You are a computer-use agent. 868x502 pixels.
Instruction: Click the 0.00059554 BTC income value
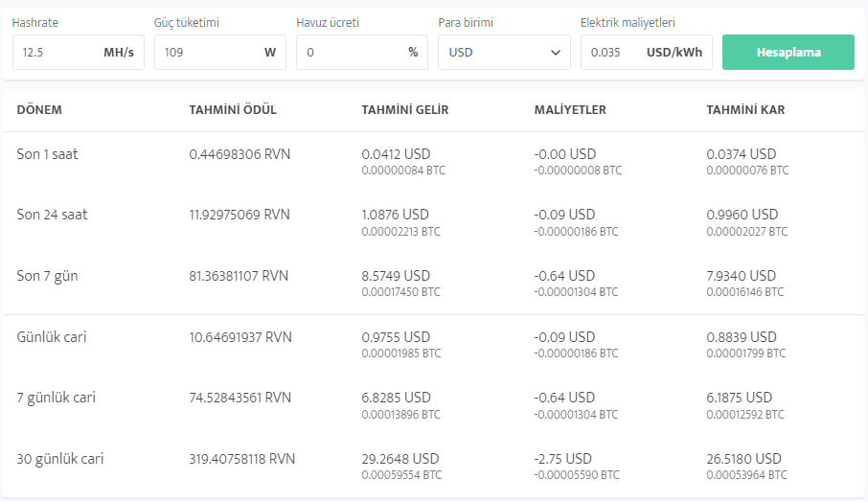pyautogui.click(x=401, y=475)
